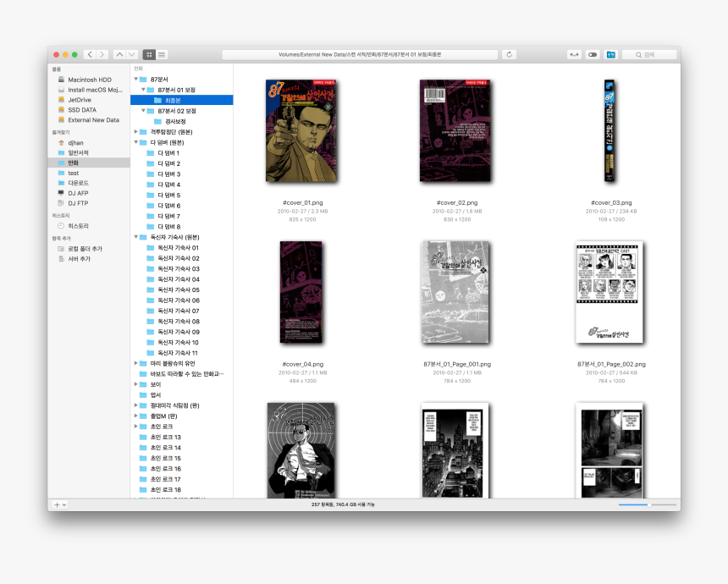Switch to list view
The width and height of the screenshot is (728, 584).
click(162, 55)
